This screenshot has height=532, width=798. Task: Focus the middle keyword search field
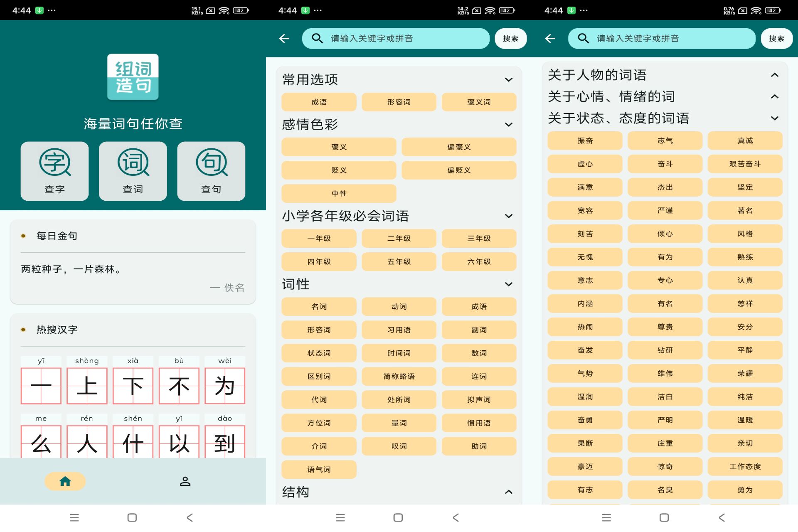(x=396, y=39)
